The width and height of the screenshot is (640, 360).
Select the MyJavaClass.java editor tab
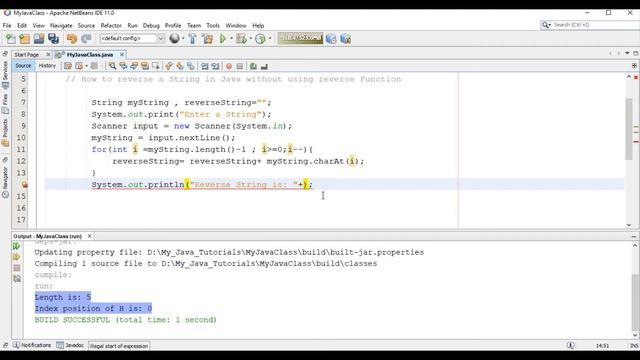[90, 54]
